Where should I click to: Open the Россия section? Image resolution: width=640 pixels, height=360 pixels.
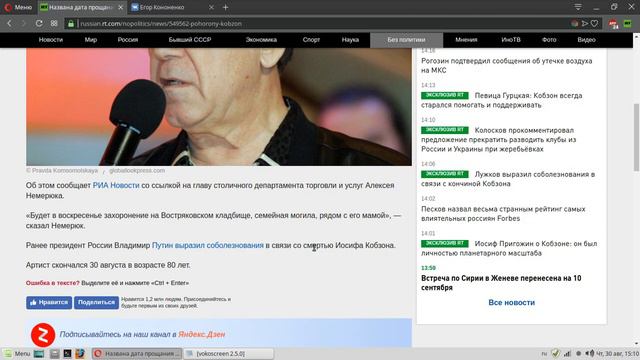click(x=128, y=40)
